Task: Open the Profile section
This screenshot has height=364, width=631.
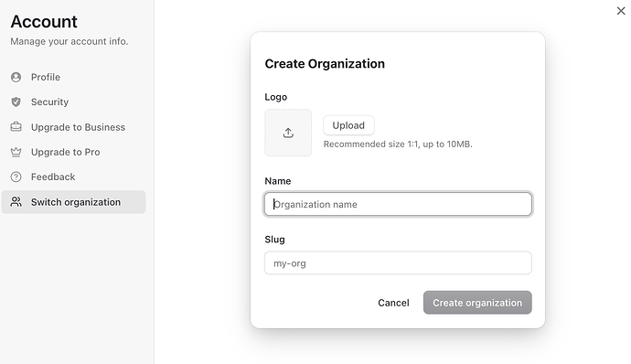Action: point(74,77)
